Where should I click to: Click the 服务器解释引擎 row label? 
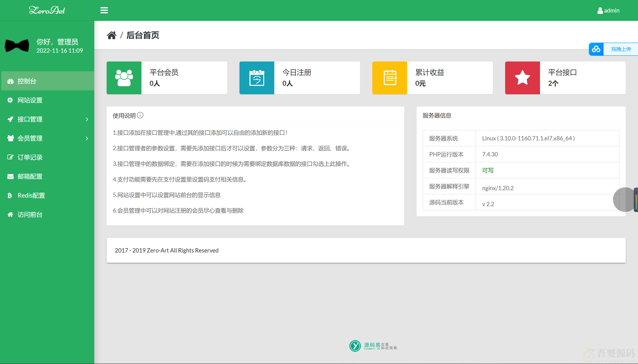coord(449,186)
